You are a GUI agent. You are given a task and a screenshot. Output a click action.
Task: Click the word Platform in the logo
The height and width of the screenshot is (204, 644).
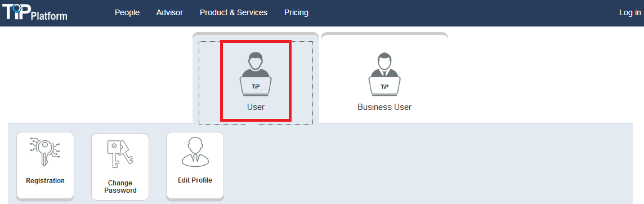[49, 16]
